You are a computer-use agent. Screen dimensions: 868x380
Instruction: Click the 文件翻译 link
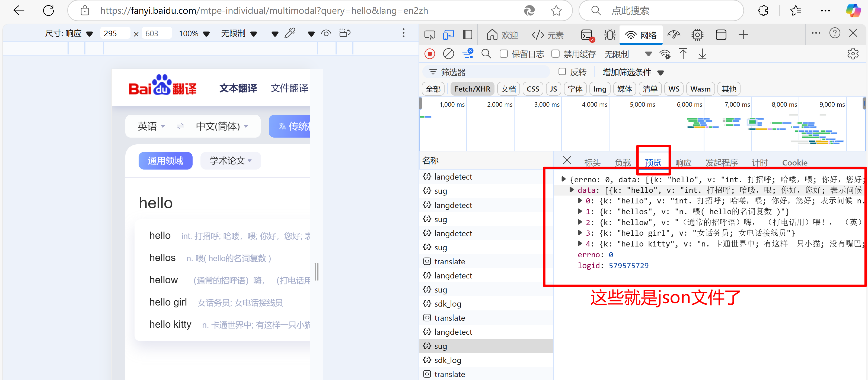[289, 88]
